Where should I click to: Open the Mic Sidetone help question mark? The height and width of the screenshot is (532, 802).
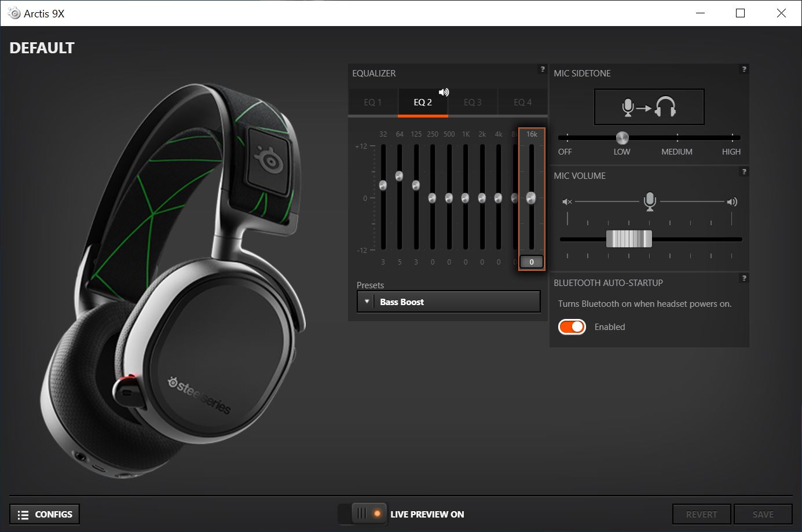[x=744, y=69]
